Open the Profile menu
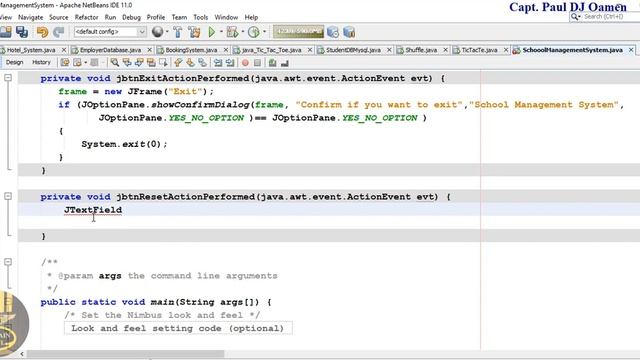 pos(156,17)
